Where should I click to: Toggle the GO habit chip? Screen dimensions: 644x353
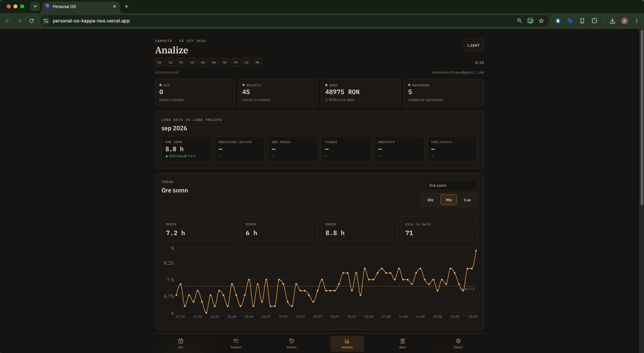[246, 62]
